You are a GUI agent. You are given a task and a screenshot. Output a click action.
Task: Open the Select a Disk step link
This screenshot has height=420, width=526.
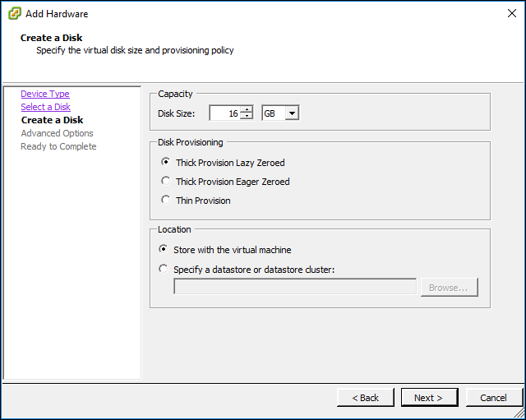[x=46, y=107]
